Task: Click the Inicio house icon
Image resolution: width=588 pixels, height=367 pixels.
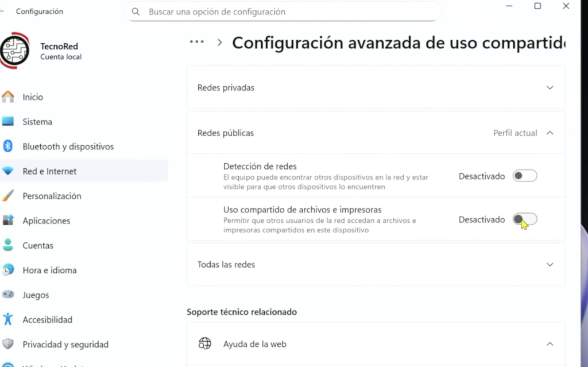Action: coord(8,97)
